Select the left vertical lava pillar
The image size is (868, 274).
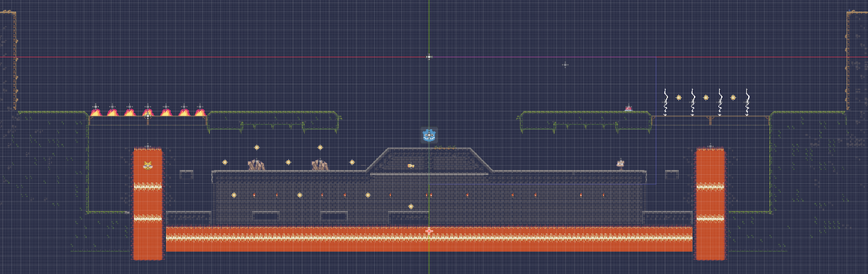pos(148,205)
